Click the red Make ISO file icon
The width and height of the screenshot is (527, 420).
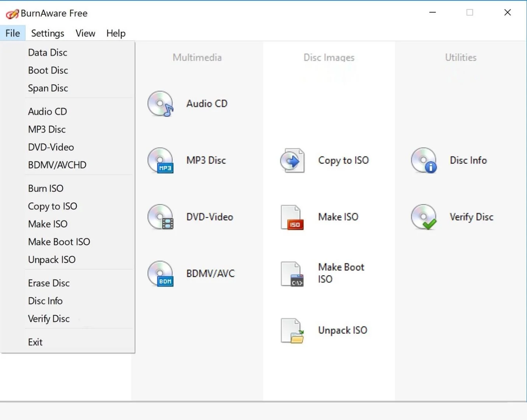point(292,217)
